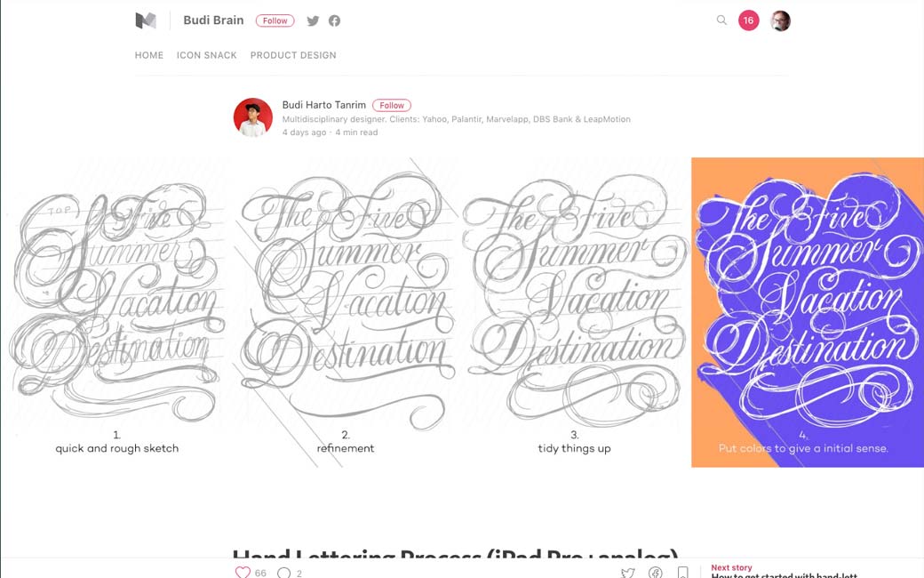Screen dimensions: 924x578
Task: Open responses via the comment bubble icon
Action: (x=284, y=573)
